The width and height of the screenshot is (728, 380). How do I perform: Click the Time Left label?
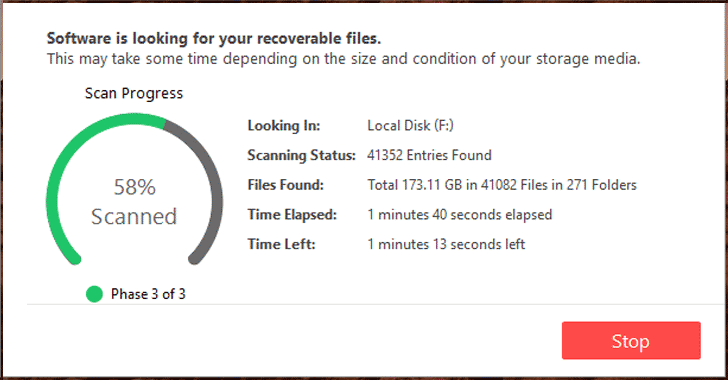tap(281, 244)
